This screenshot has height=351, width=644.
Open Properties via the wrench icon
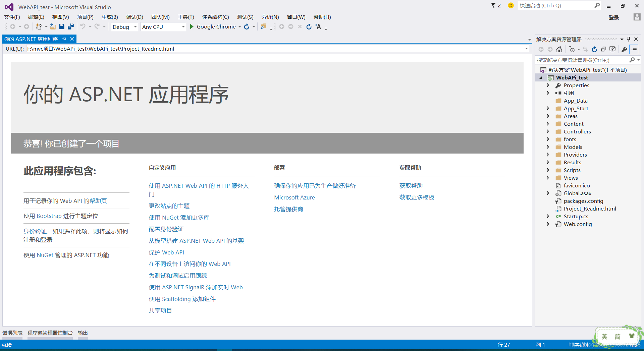(x=624, y=49)
